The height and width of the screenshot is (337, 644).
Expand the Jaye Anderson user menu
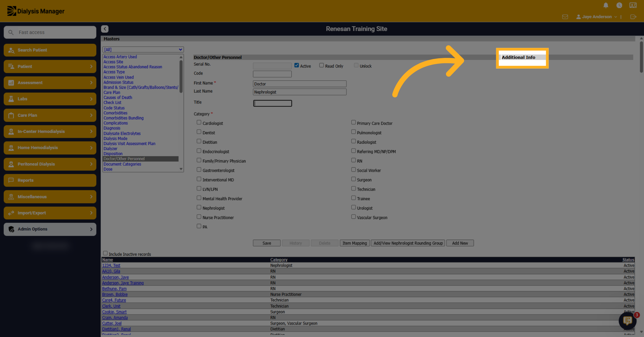coord(597,17)
